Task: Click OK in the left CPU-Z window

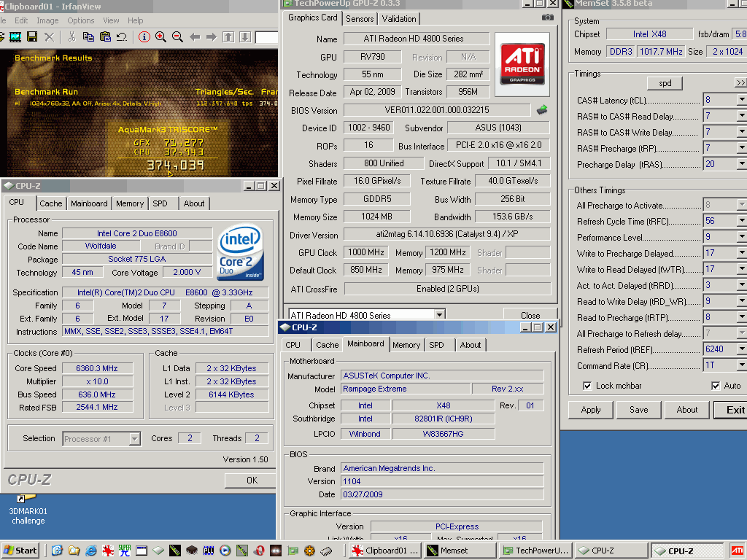Action: coord(251,481)
